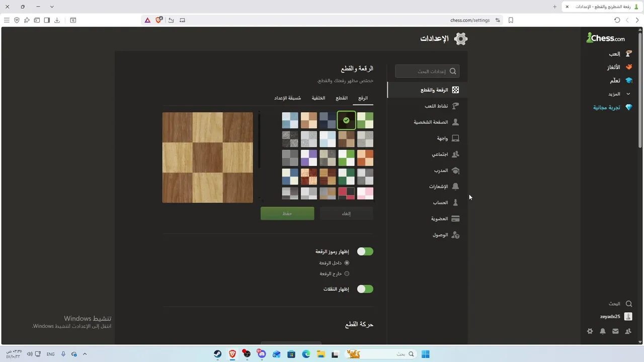Open zeyadx25 user profile avatar
The image size is (644, 362).
pos(628,316)
